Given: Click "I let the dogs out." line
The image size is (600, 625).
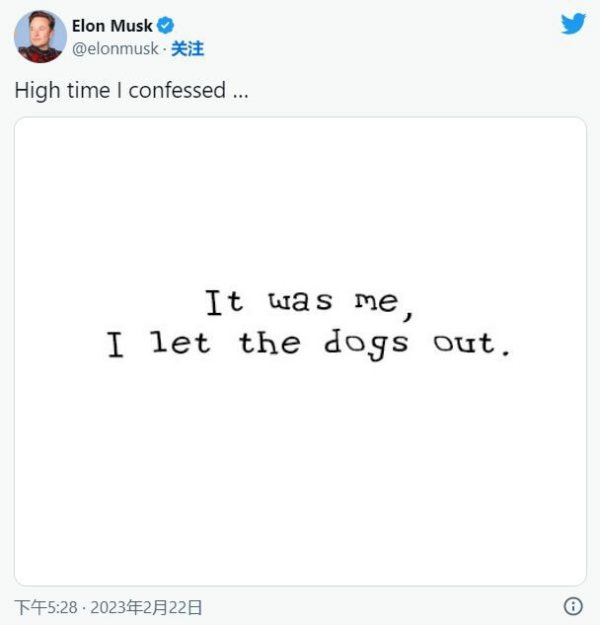Looking at the screenshot, I should tap(309, 344).
